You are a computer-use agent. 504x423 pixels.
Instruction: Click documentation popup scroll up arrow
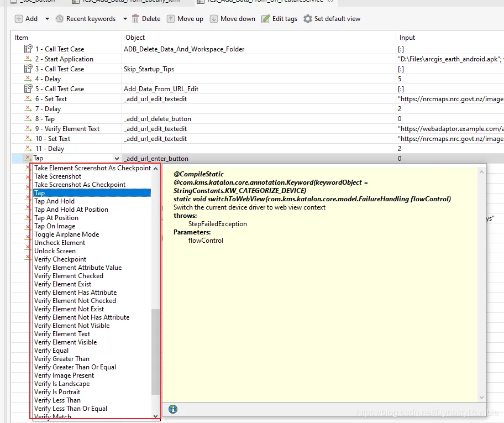click(481, 172)
